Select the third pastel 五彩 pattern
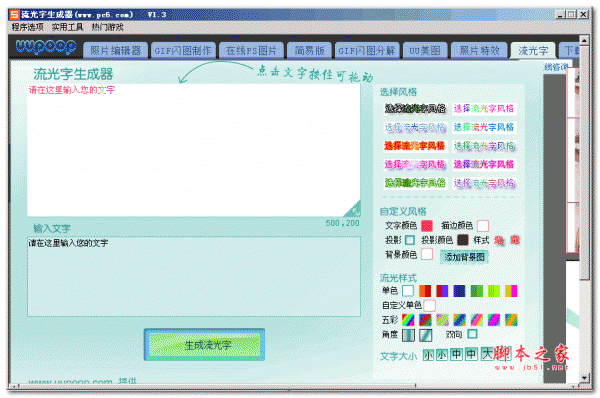Screen dimensions: 600x398 tap(442, 320)
